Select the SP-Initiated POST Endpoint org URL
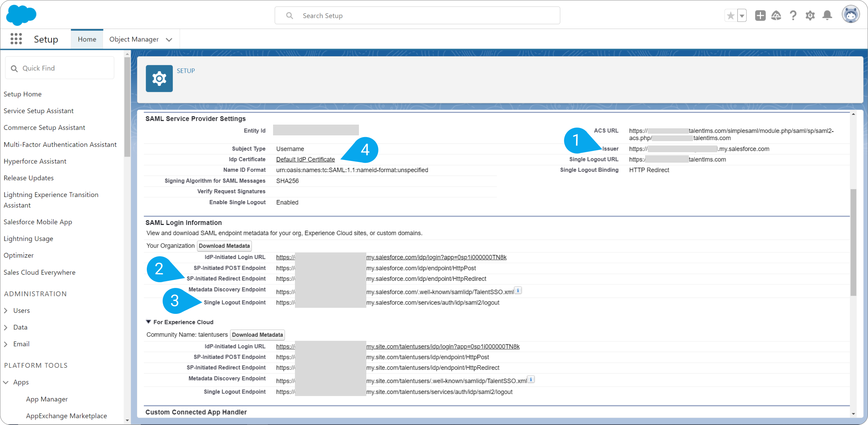 376,268
